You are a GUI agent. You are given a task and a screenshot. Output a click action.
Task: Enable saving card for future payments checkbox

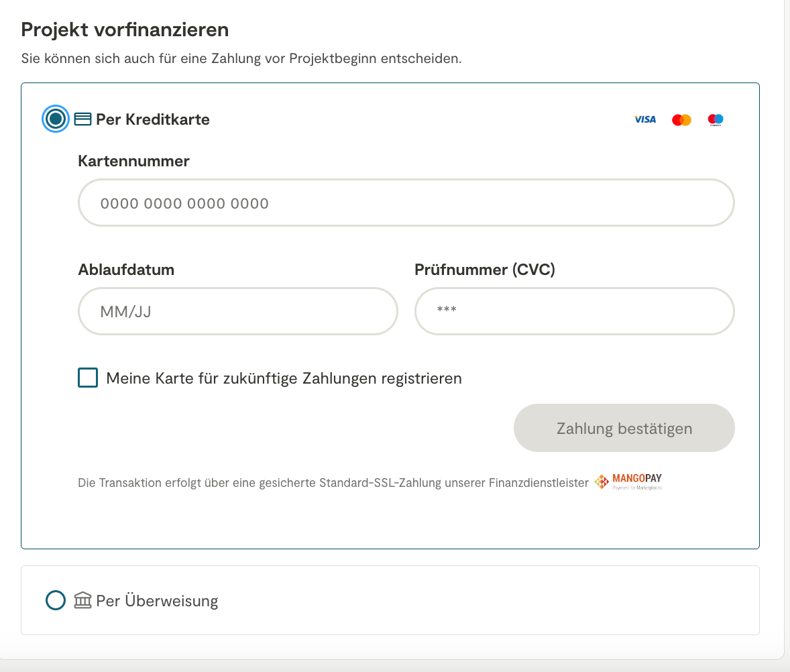pos(88,378)
